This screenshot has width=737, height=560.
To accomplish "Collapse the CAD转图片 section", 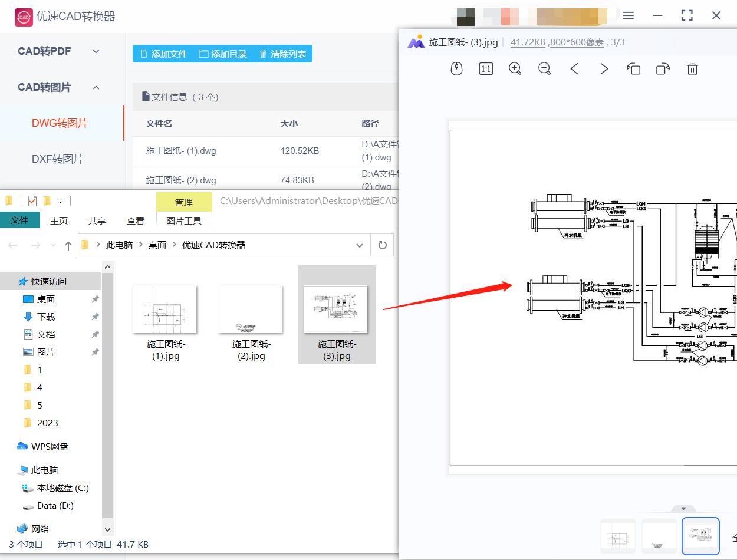I will point(96,87).
